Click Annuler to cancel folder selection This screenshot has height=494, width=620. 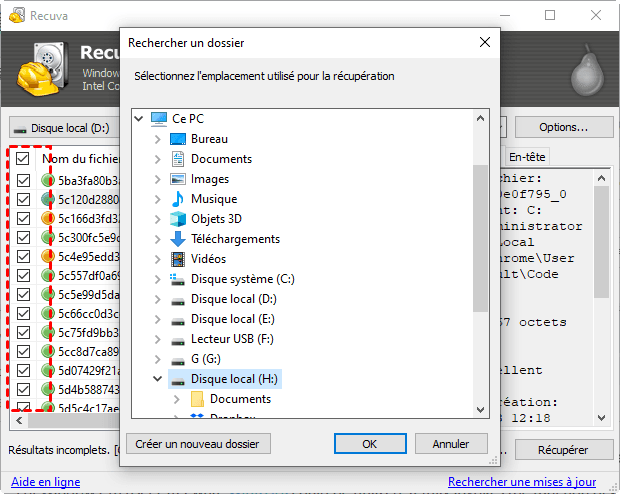point(451,444)
